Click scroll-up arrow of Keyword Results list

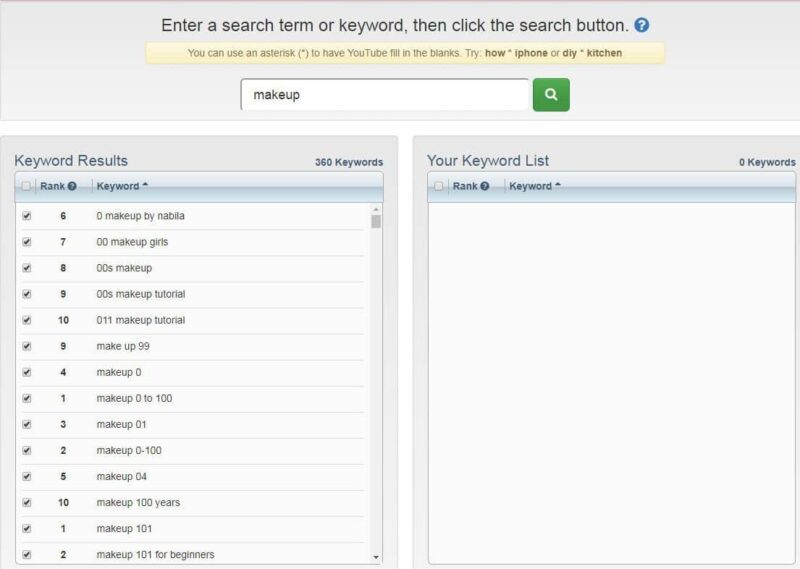376,209
